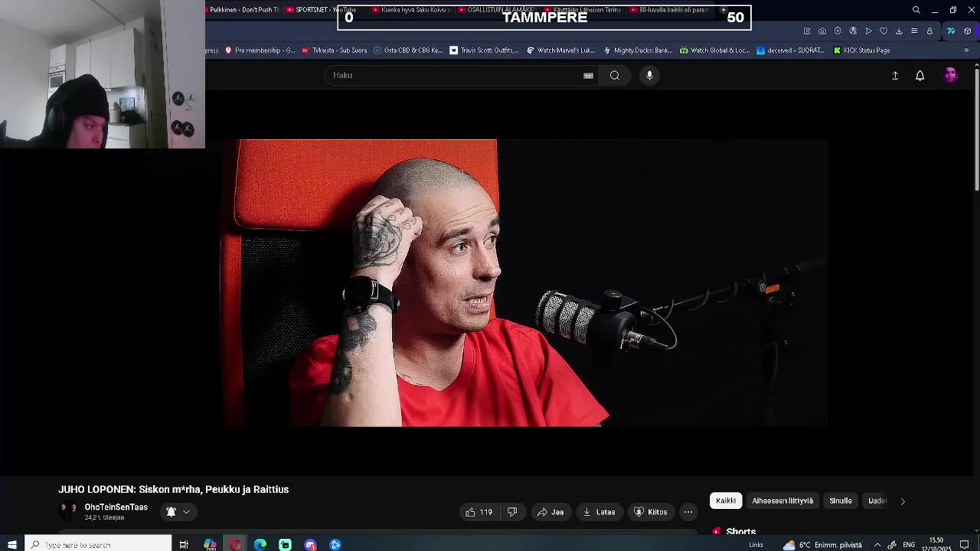Switch to the Pulkkinen - Don't Push tab
This screenshot has height=551, width=980.
click(x=243, y=10)
